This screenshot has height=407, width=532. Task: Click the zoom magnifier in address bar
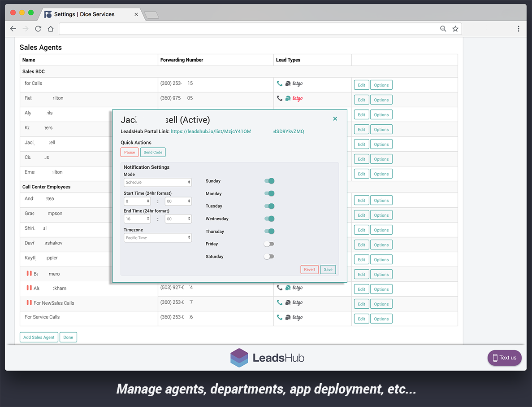point(443,29)
